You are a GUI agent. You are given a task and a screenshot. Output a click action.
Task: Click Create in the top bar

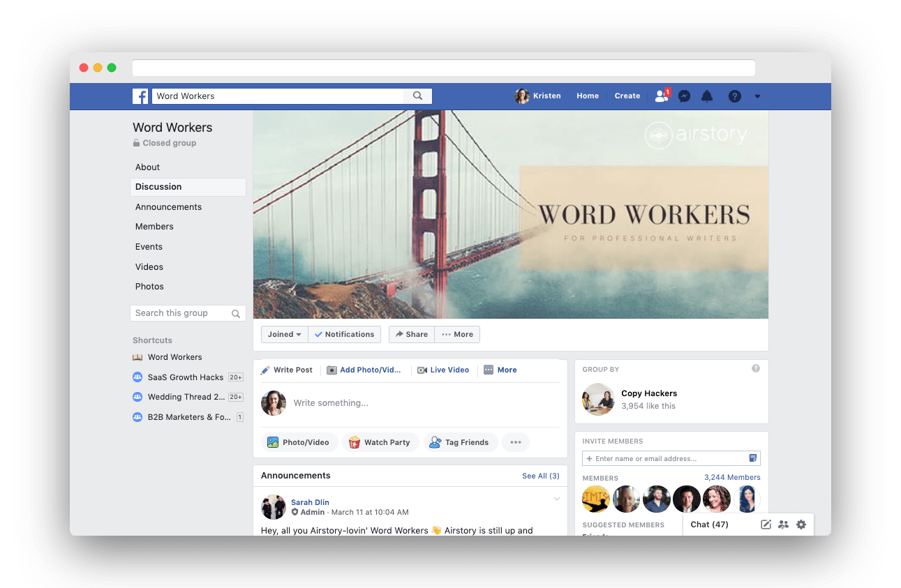click(x=627, y=96)
